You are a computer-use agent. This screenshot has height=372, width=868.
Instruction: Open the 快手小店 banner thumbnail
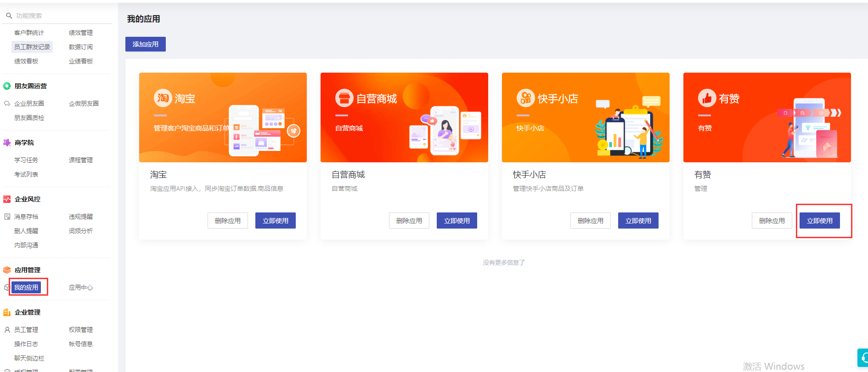pyautogui.click(x=586, y=117)
